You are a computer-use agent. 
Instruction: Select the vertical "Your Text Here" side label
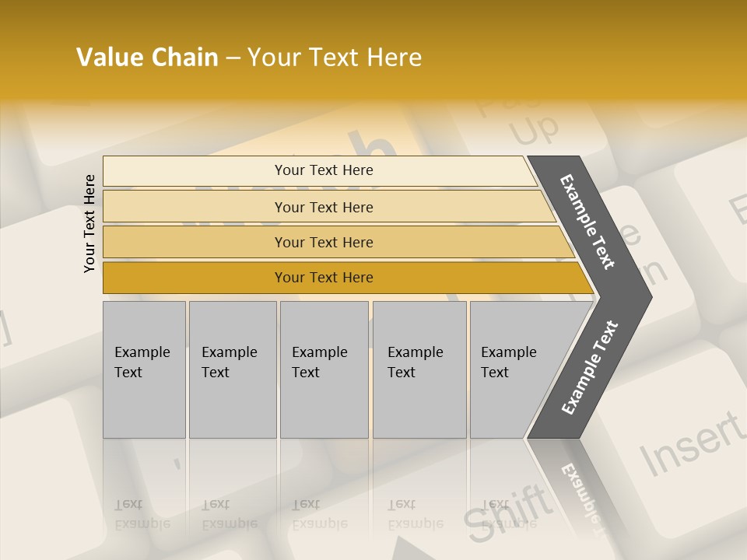point(89,224)
